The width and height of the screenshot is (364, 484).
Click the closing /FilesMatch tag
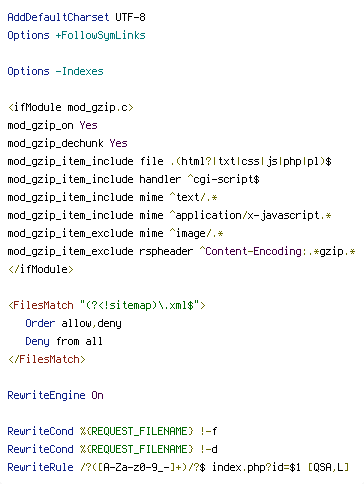coord(47,359)
